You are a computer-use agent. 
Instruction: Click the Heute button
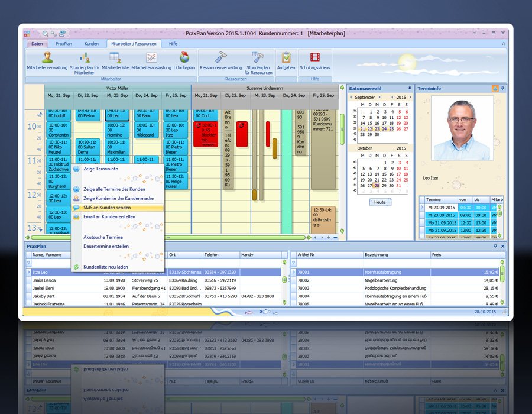coord(380,202)
